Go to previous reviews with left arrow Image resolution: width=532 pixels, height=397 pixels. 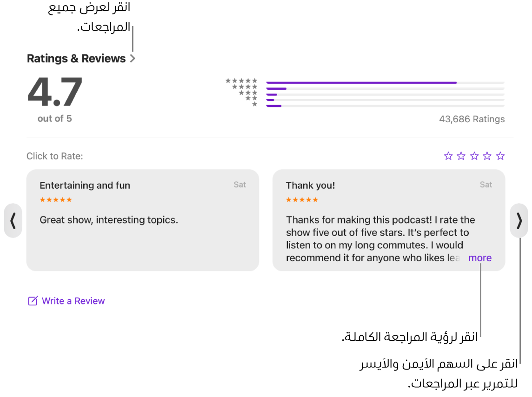[x=13, y=221]
